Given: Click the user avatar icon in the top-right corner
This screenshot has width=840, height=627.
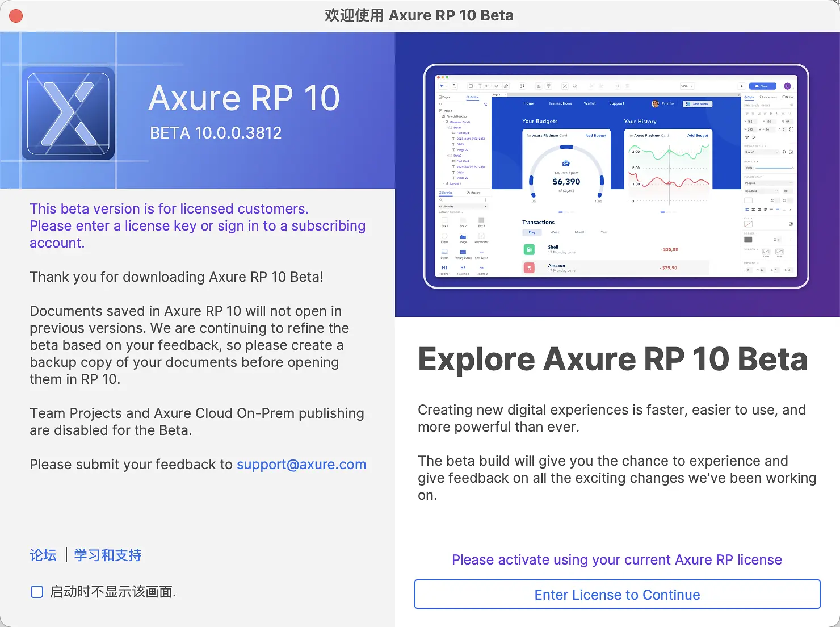Looking at the screenshot, I should (x=787, y=86).
